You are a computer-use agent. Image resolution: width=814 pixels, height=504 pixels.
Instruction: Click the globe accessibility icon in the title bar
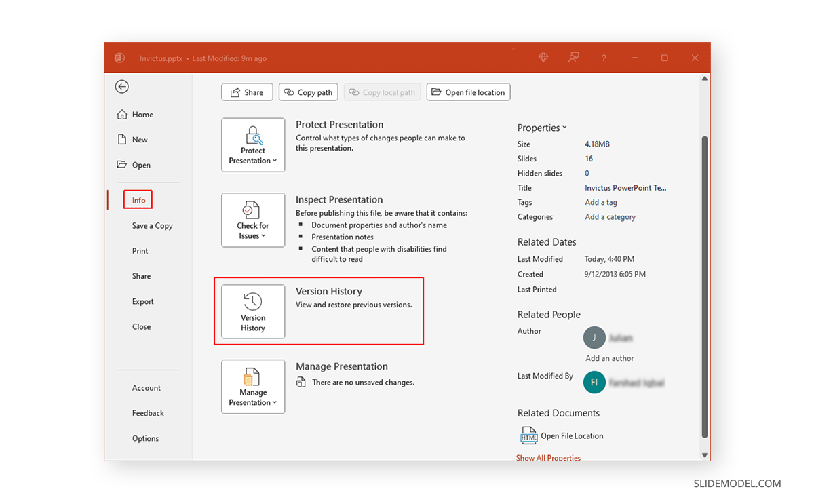pyautogui.click(x=543, y=58)
